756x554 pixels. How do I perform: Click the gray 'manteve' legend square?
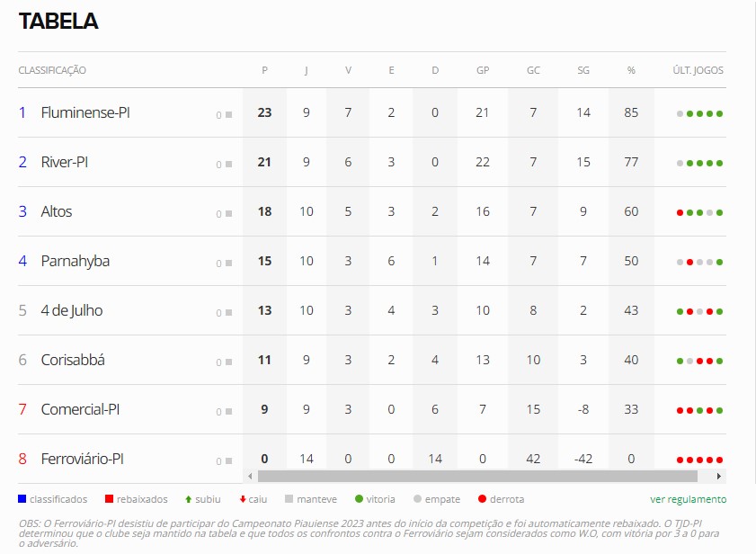pyautogui.click(x=289, y=499)
